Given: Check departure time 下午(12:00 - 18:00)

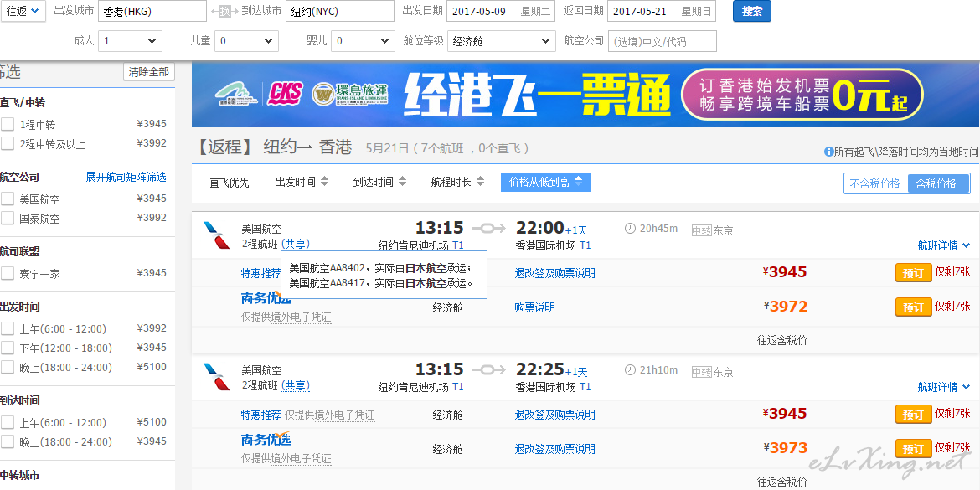Looking at the screenshot, I should 8,348.
